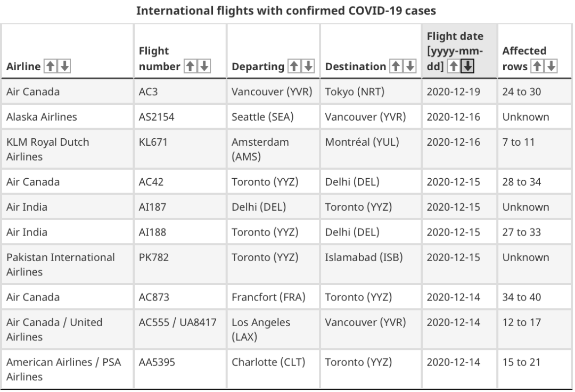Sort Destination column ascending arrow
The height and width of the screenshot is (392, 575).
click(396, 66)
